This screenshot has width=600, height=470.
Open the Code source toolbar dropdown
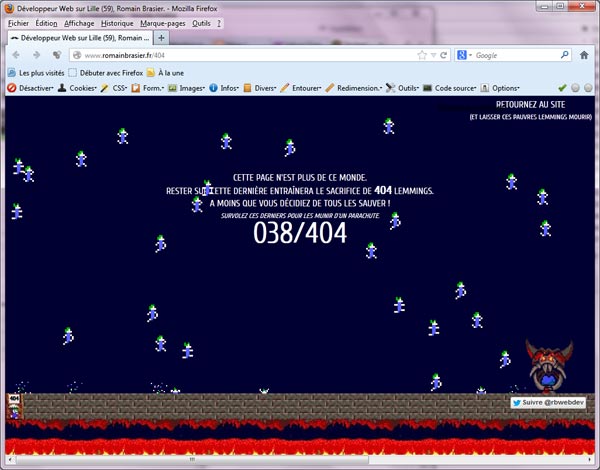pyautogui.click(x=450, y=88)
